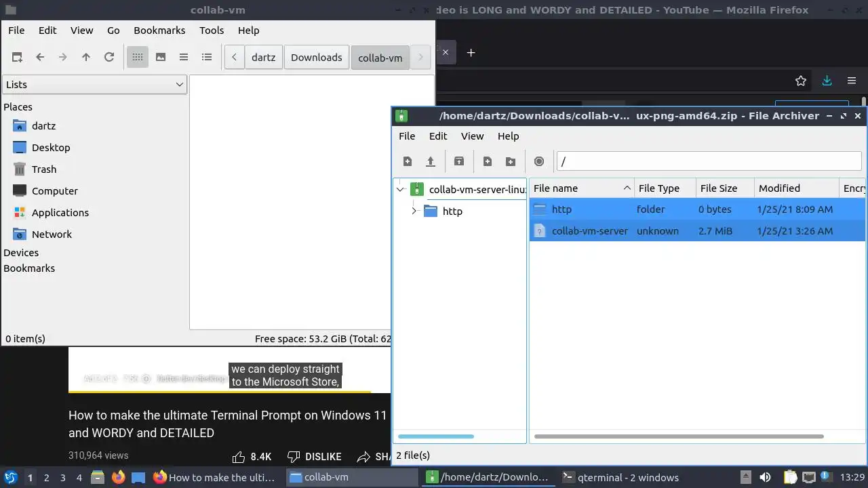The width and height of the screenshot is (868, 488).
Task: Open Tools menu in file manager
Action: 212,30
